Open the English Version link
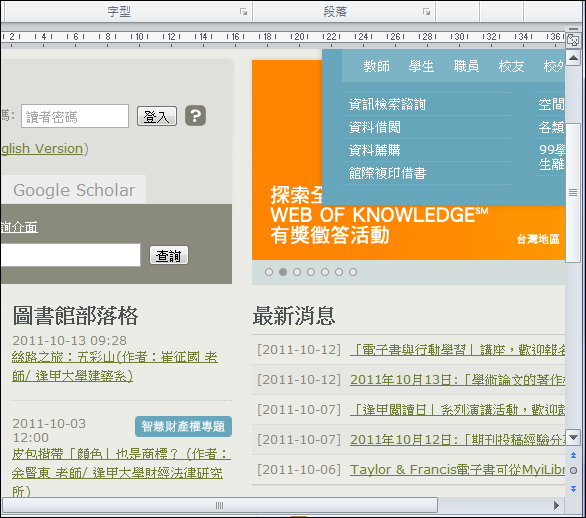 pyautogui.click(x=42, y=149)
